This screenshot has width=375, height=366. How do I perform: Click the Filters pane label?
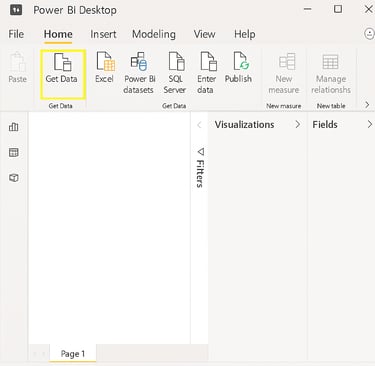point(200,173)
